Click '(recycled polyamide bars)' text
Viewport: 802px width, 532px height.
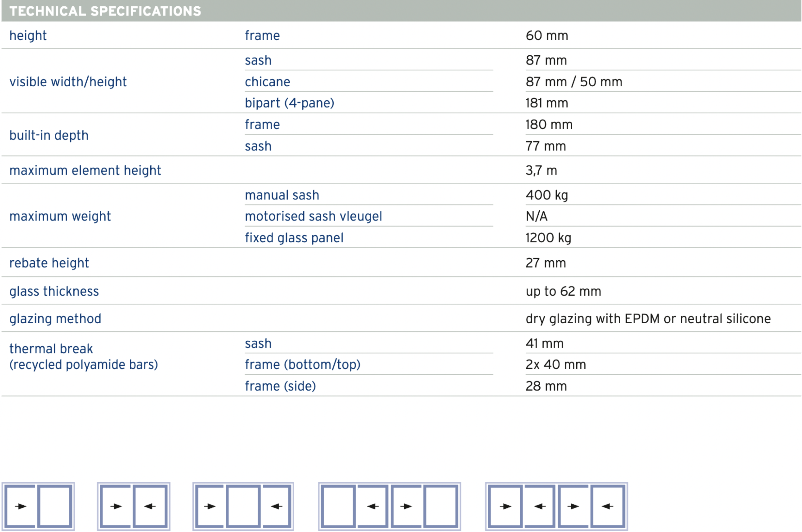point(84,365)
